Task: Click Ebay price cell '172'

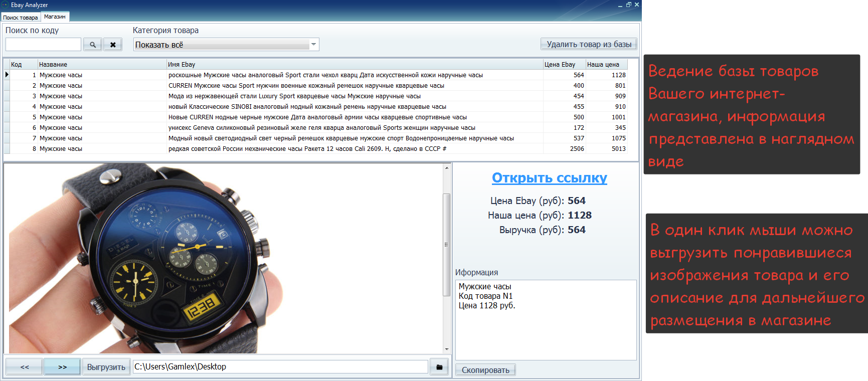Action: point(565,128)
